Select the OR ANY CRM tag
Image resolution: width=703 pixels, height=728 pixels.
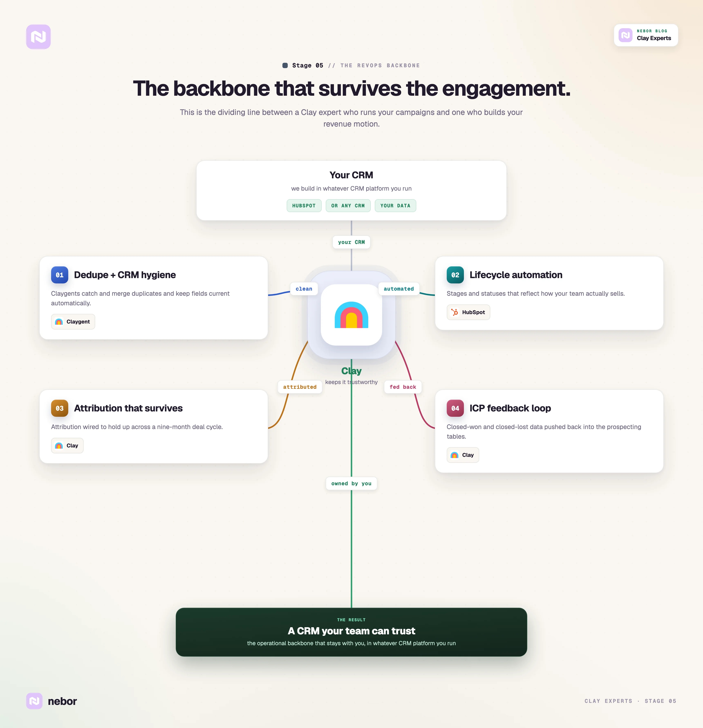[348, 205]
